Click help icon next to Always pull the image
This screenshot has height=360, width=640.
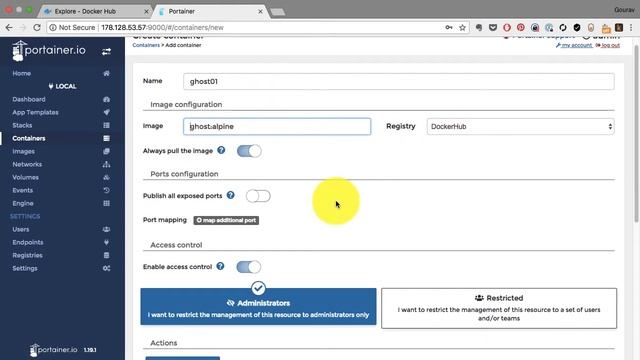pyautogui.click(x=221, y=150)
